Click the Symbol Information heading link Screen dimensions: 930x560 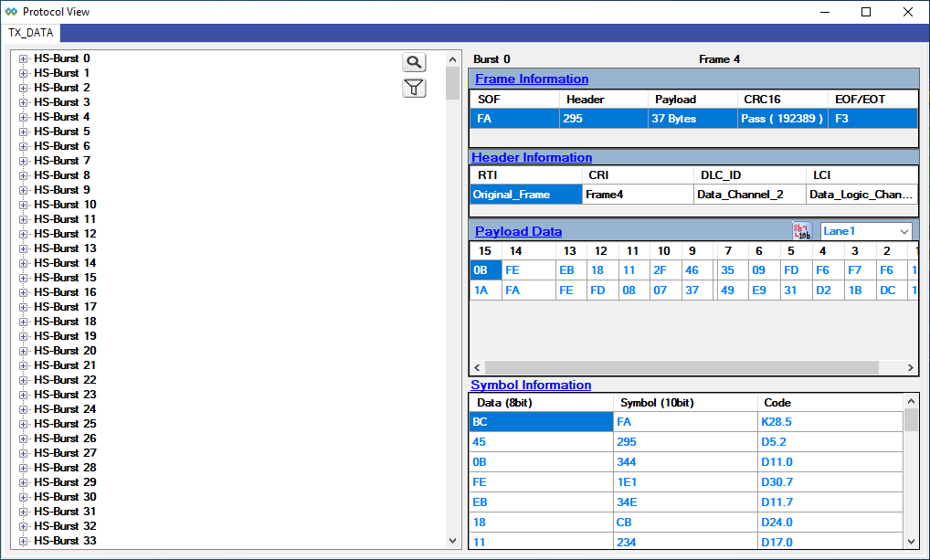(531, 386)
